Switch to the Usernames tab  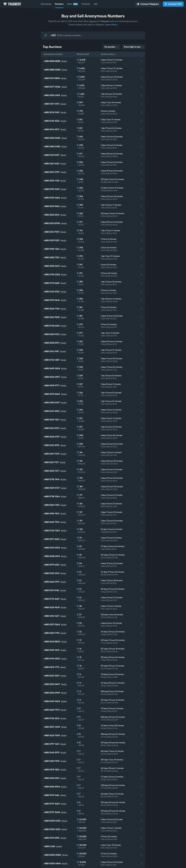[46, 4]
